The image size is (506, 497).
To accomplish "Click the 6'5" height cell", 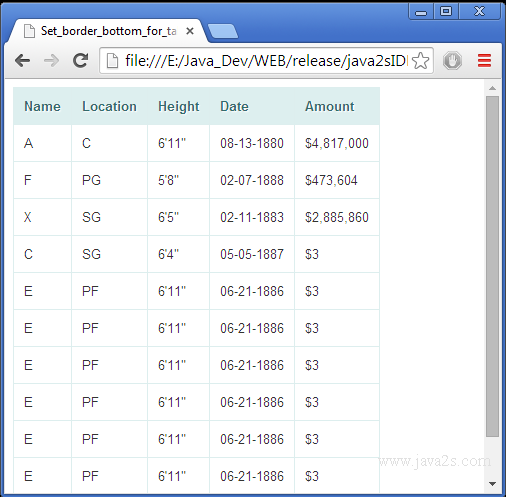I will 178,217.
